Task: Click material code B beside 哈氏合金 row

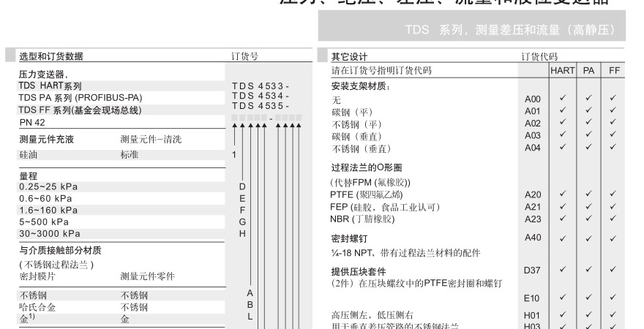Action: tap(250, 305)
